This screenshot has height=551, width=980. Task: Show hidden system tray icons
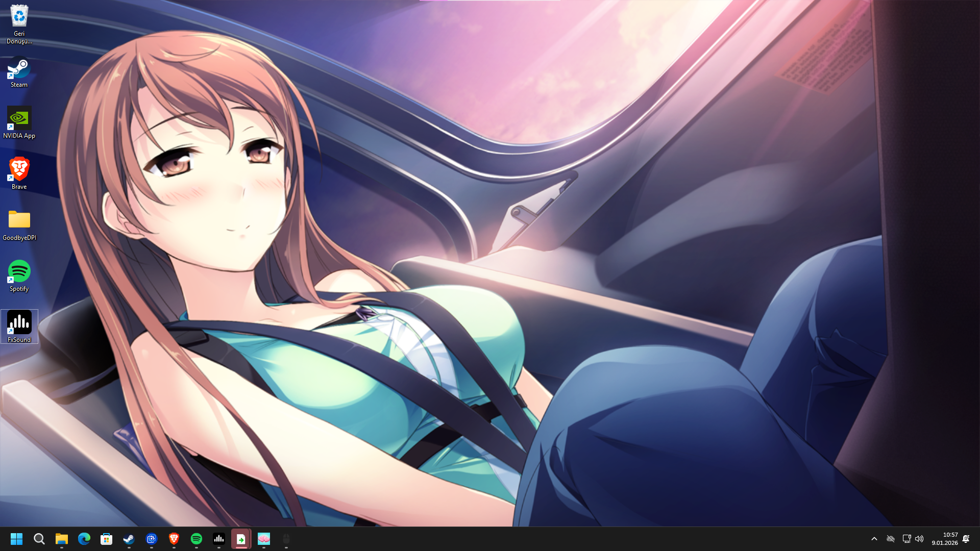coord(874,539)
